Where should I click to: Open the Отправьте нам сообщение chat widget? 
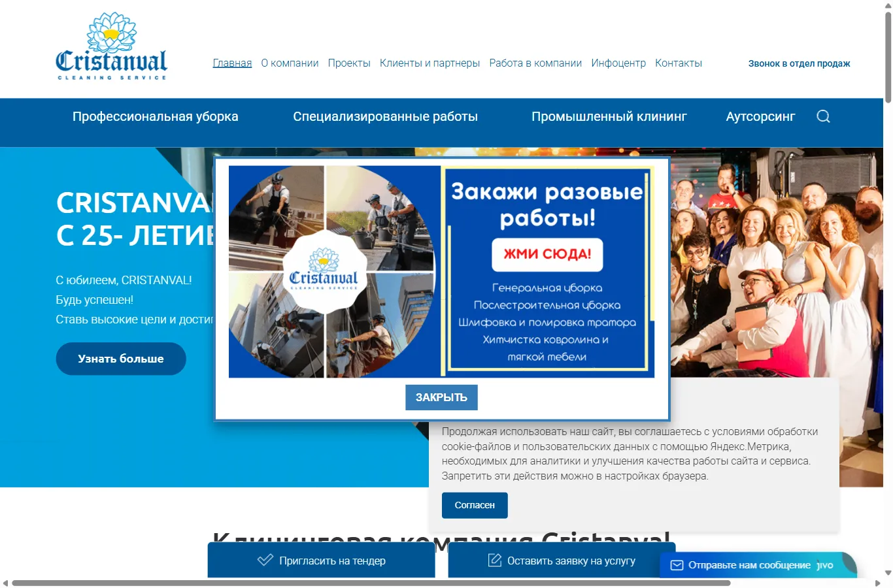758,565
